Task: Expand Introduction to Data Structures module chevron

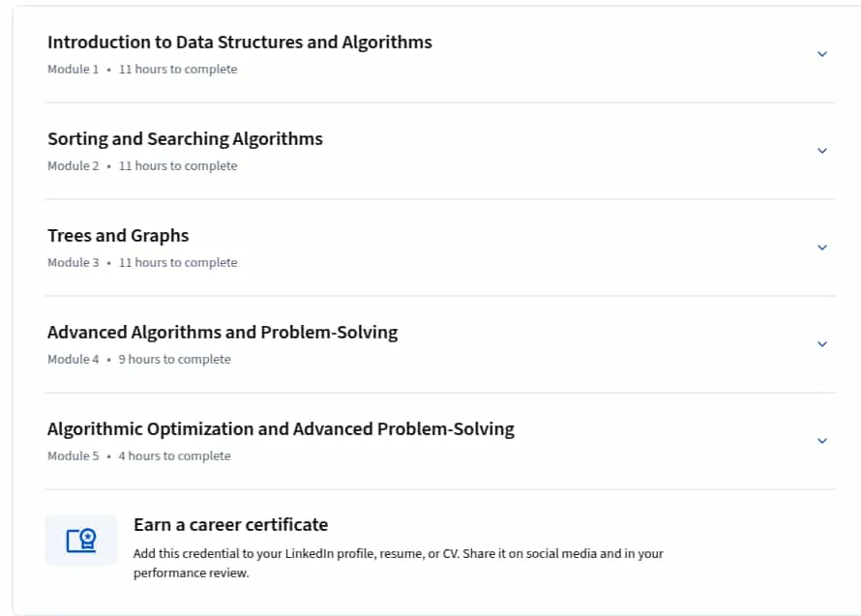Action: [822, 54]
